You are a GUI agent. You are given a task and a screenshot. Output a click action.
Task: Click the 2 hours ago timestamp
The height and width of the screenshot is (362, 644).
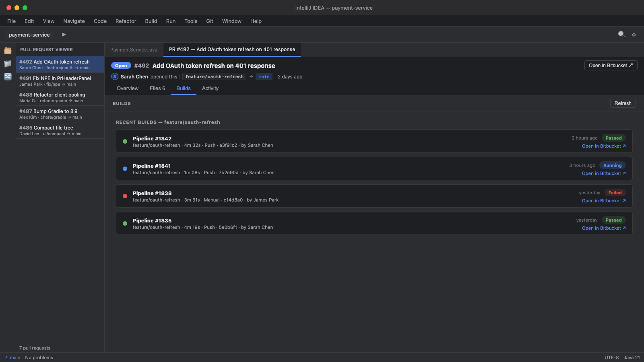click(584, 138)
